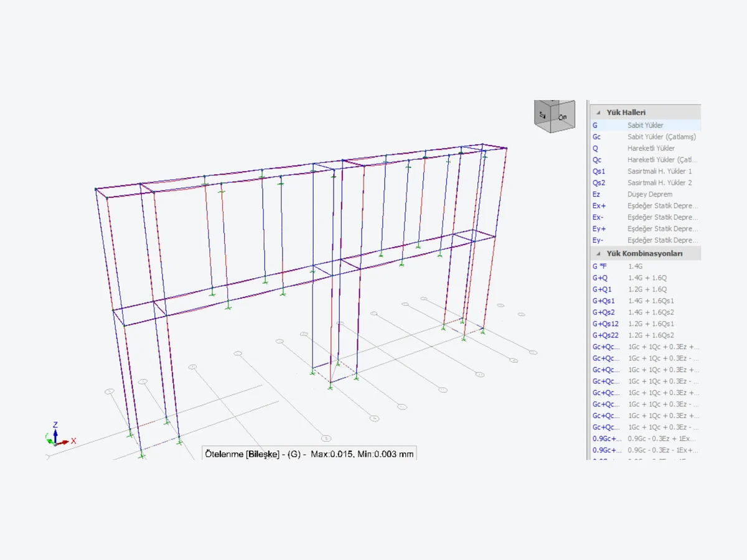
Task: Choose the Ey- load case row
Action: tap(646, 240)
